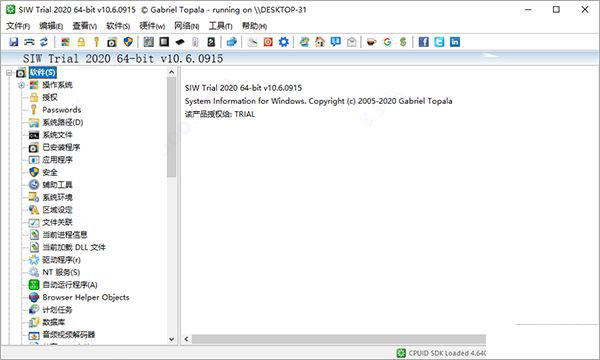The height and width of the screenshot is (360, 600).
Task: Select the Browser Helper Objects tree item
Action: click(x=86, y=297)
